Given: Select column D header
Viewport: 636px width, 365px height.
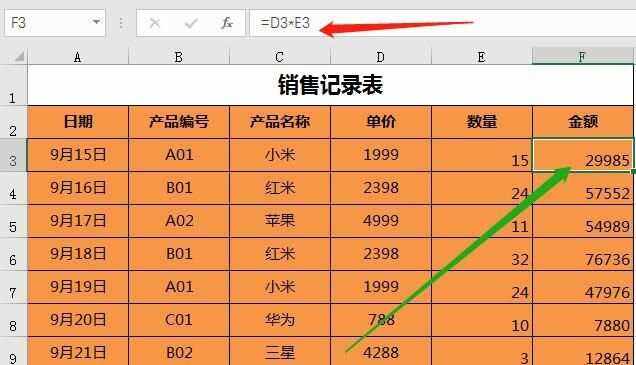Looking at the screenshot, I should (380, 57).
